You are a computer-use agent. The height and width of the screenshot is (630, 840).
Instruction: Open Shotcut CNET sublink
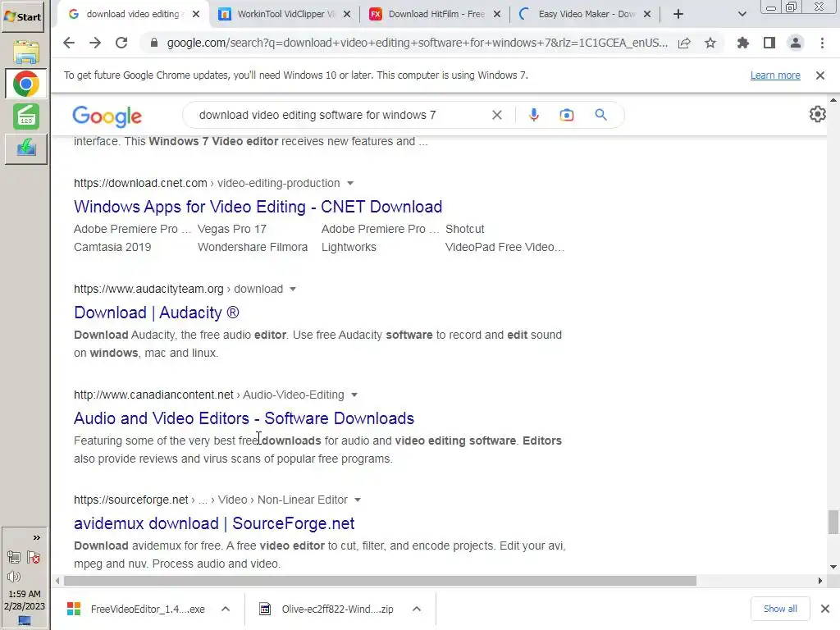pos(465,230)
